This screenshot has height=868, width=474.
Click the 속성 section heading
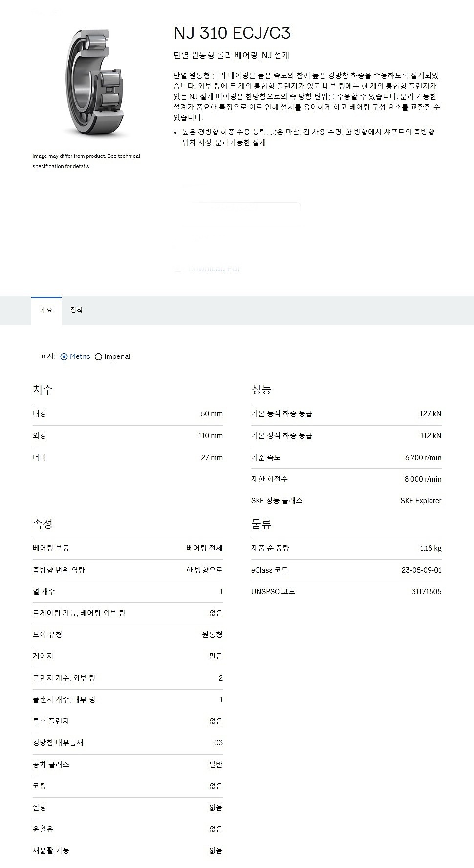click(x=43, y=524)
